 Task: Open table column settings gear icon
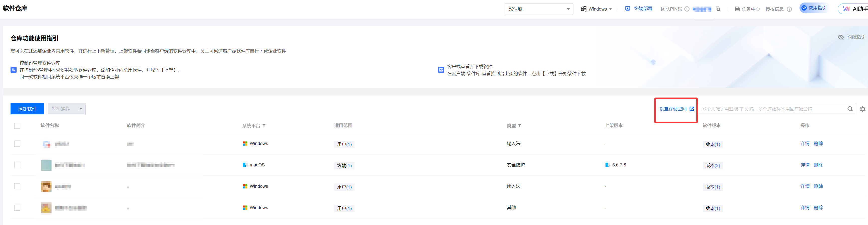point(862,109)
